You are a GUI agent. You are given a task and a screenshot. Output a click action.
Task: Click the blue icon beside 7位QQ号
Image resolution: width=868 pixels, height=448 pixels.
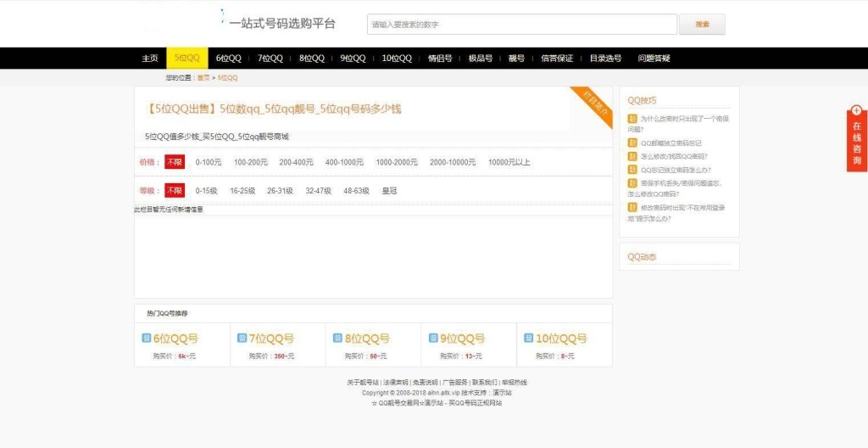[242, 339]
